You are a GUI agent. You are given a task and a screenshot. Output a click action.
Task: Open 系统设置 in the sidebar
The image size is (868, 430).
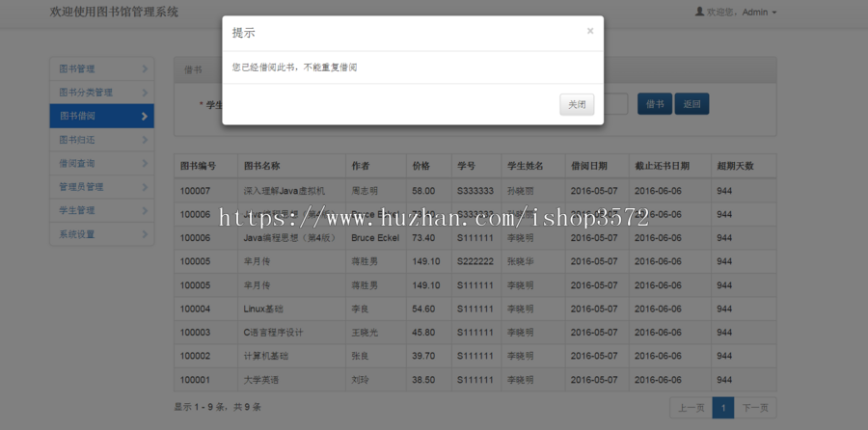(x=102, y=234)
